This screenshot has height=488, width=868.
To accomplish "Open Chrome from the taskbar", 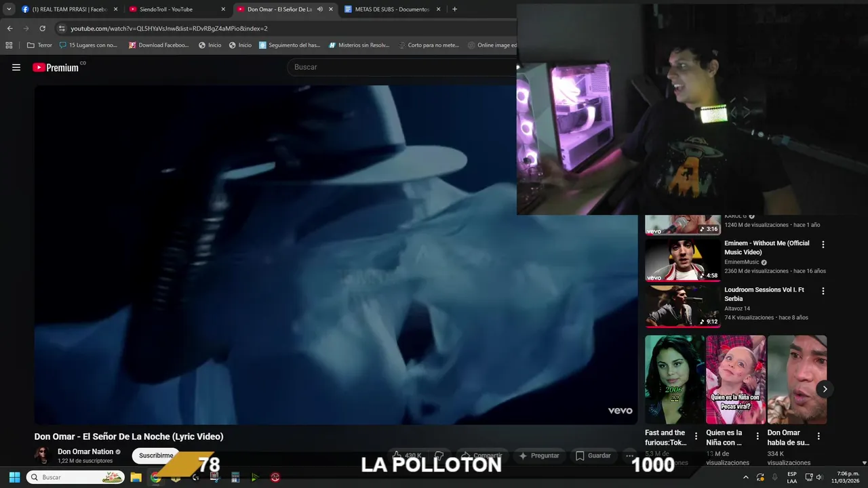I will point(156,477).
